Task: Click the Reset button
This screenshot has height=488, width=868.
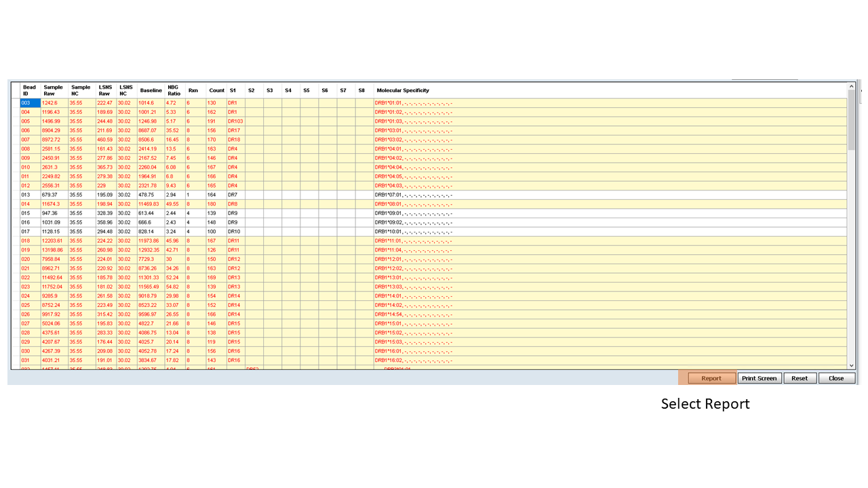Action: [x=800, y=378]
